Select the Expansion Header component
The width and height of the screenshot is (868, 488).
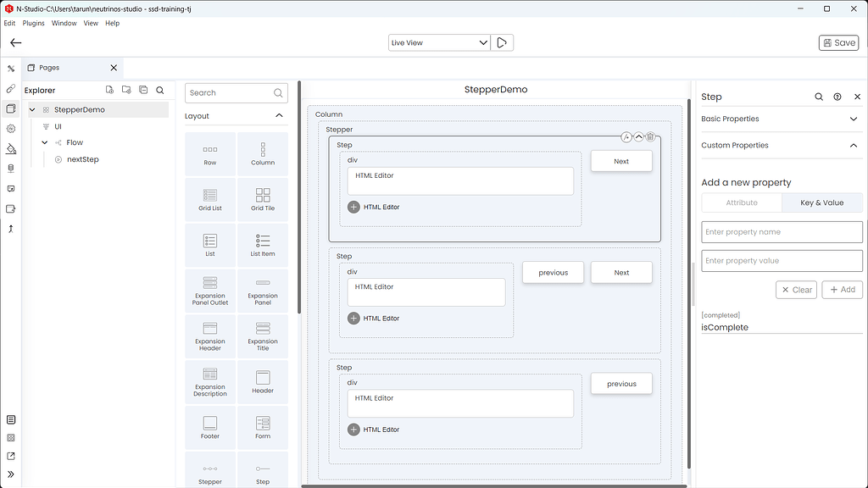[210, 336]
